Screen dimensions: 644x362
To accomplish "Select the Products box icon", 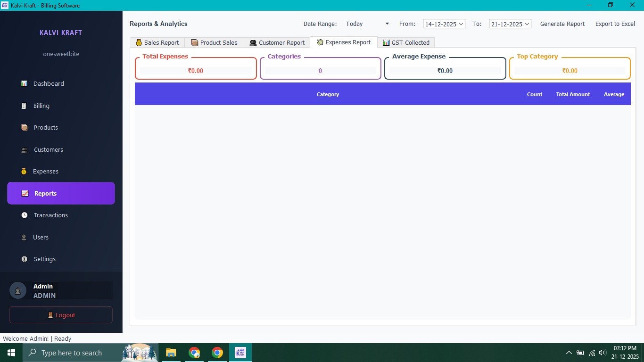I will click(25, 128).
